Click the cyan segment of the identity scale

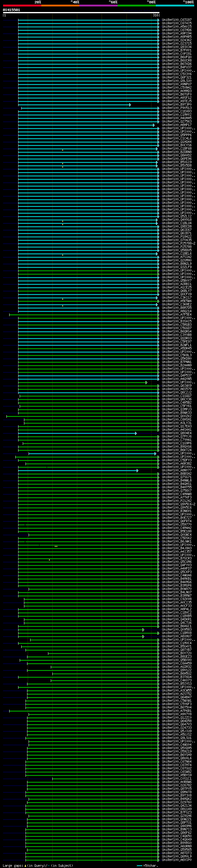(x=175, y=6)
